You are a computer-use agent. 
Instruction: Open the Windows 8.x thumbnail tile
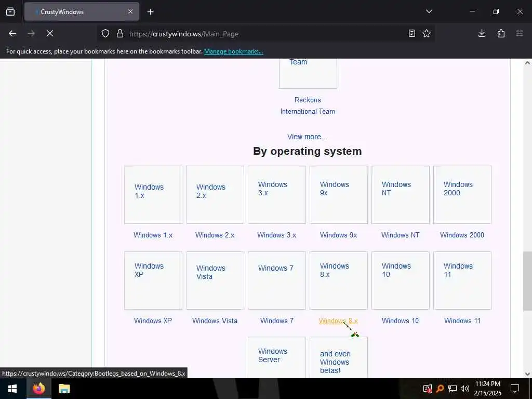click(x=339, y=281)
